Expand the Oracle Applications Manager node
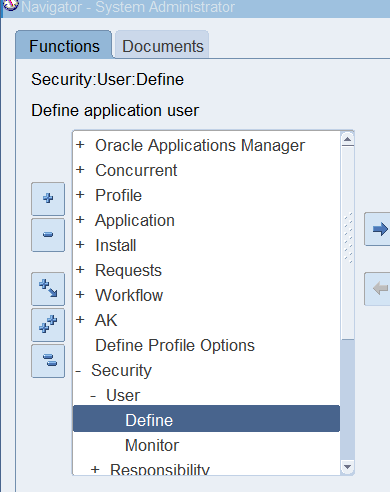The height and width of the screenshot is (492, 390). click(80, 145)
